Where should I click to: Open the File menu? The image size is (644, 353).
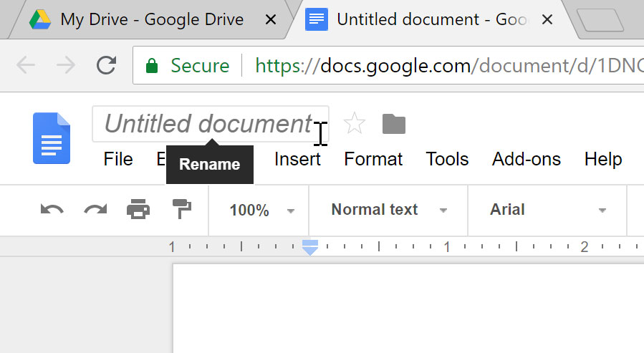118,159
